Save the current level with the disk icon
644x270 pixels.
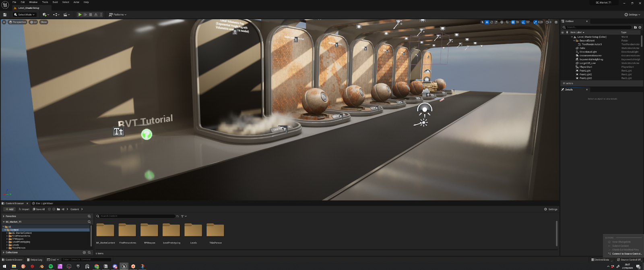click(5, 15)
